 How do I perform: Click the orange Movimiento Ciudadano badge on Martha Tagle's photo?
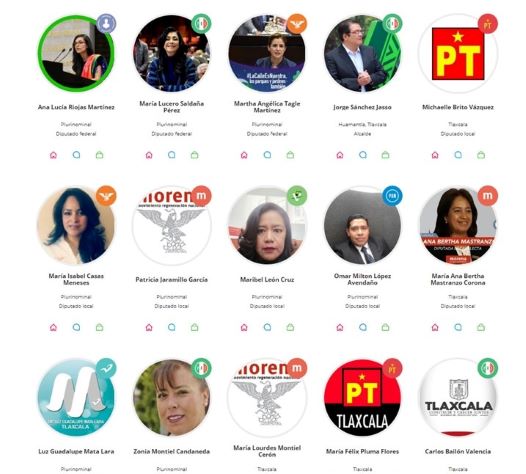(x=297, y=23)
